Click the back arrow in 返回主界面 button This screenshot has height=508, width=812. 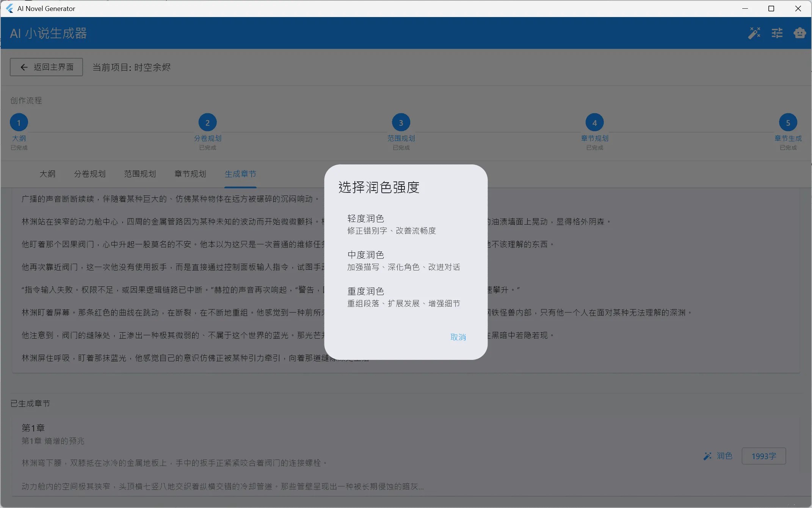(x=24, y=67)
